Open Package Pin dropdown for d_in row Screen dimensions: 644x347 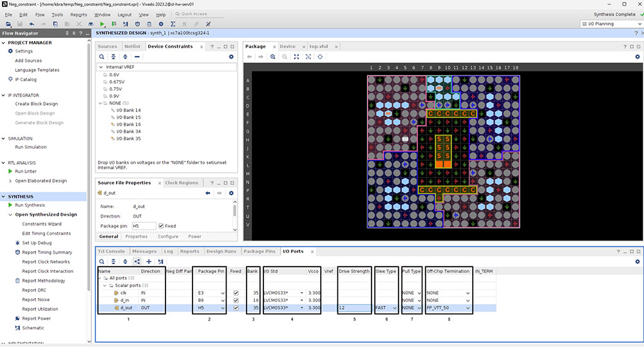(x=223, y=301)
